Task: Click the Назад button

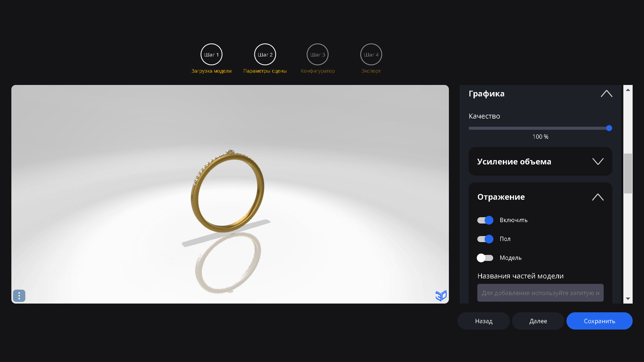Action: [x=484, y=321]
